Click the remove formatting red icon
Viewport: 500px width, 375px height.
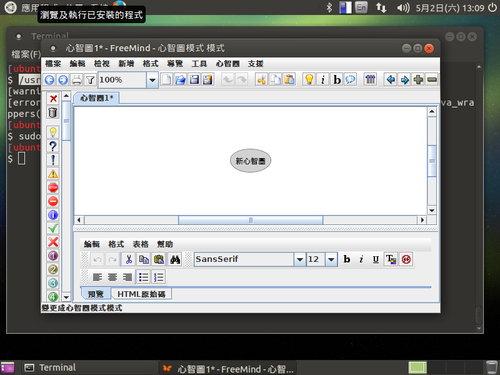406,259
